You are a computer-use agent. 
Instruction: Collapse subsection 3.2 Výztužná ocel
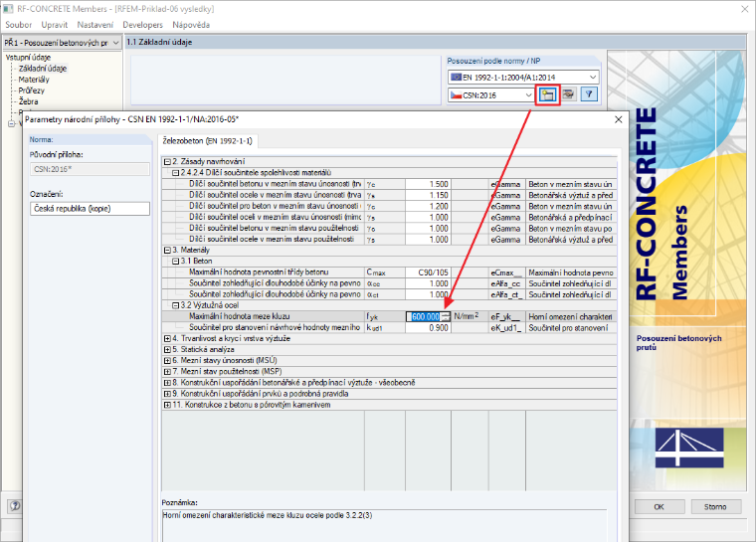(x=175, y=305)
